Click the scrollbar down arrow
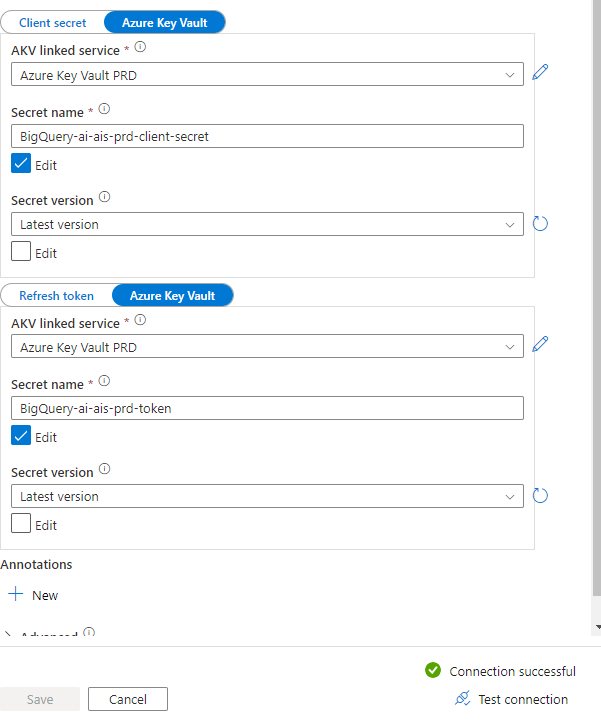The width and height of the screenshot is (601, 723). click(597, 627)
